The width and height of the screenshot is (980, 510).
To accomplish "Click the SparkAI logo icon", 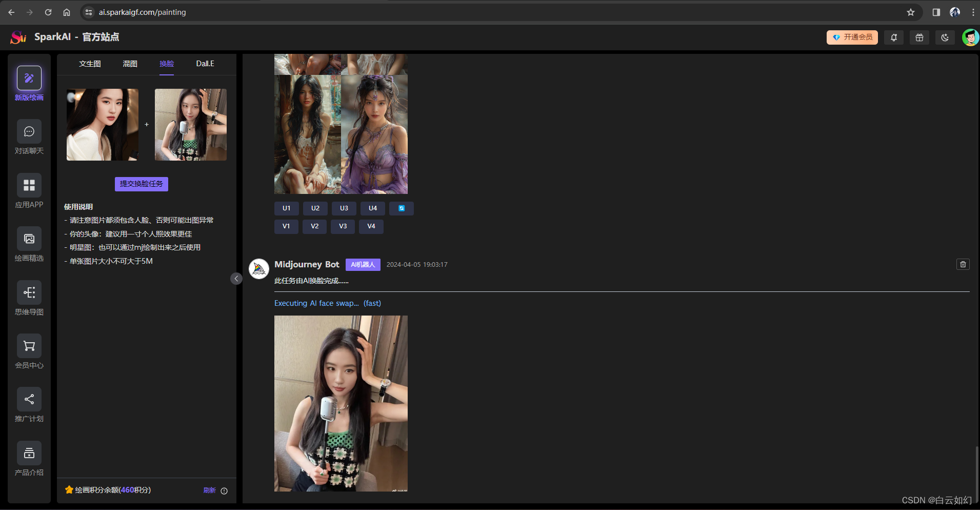I will coord(18,37).
